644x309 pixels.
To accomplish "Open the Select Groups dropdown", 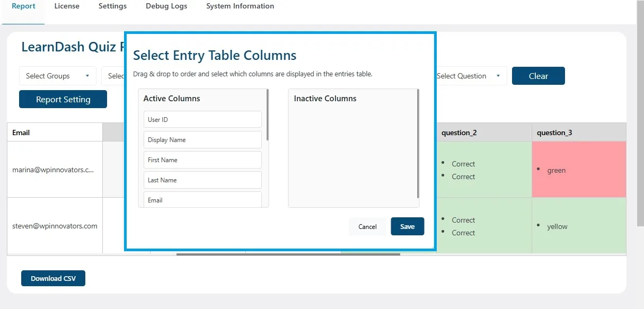I will point(57,76).
